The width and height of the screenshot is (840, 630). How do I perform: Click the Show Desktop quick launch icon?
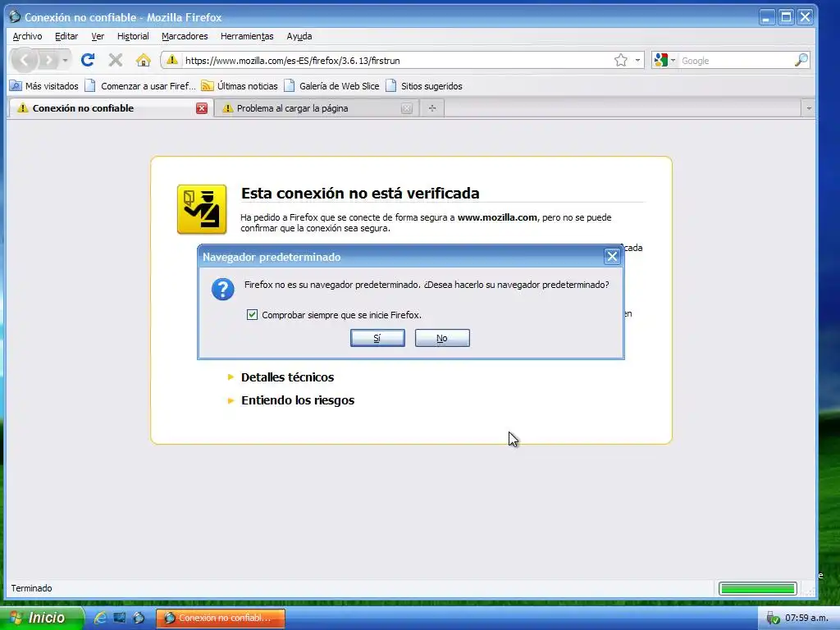pos(120,618)
